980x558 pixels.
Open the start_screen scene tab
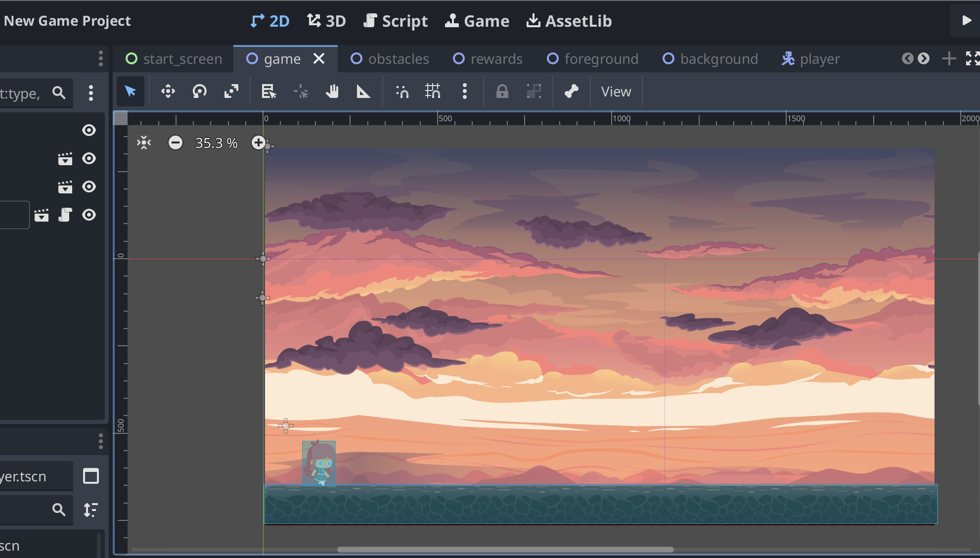(174, 59)
